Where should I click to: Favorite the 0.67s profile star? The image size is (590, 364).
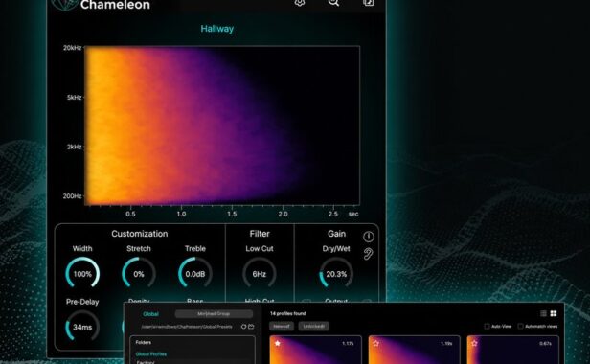pyautogui.click(x=474, y=343)
